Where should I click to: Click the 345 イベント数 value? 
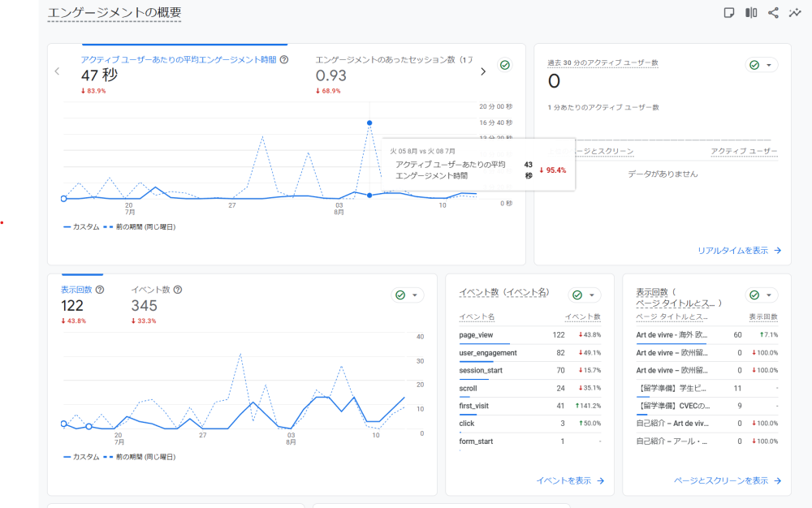[x=144, y=306]
